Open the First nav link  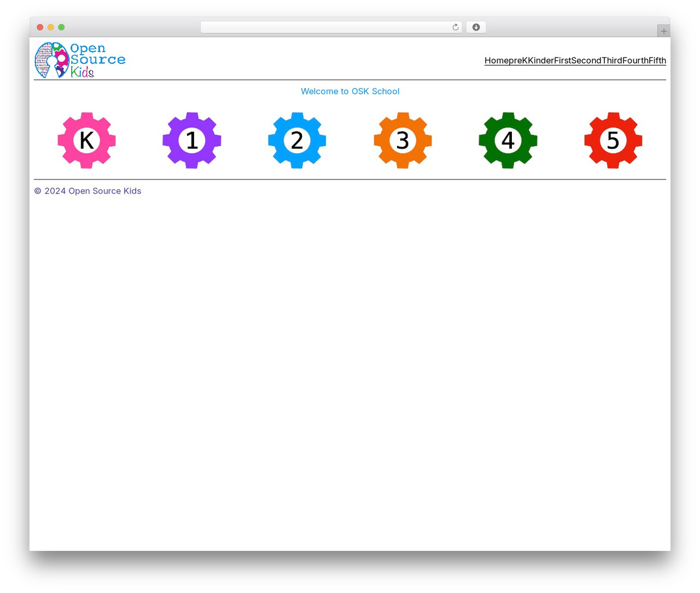[562, 61]
